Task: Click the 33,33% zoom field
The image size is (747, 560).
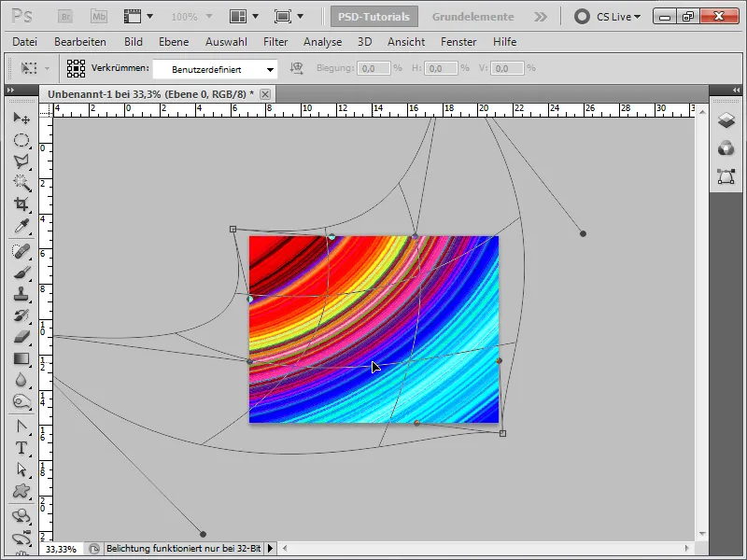Action: click(61, 549)
